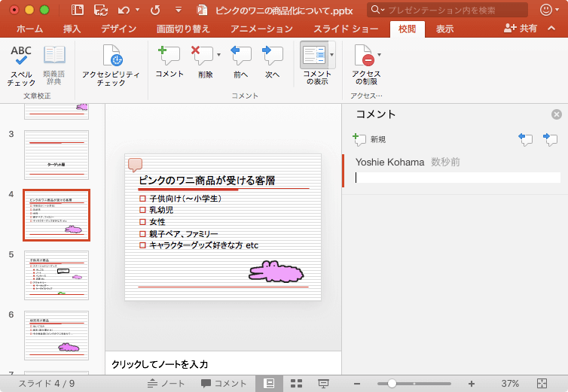Switch to slide sorter view
This screenshot has width=568, height=392.
296,383
